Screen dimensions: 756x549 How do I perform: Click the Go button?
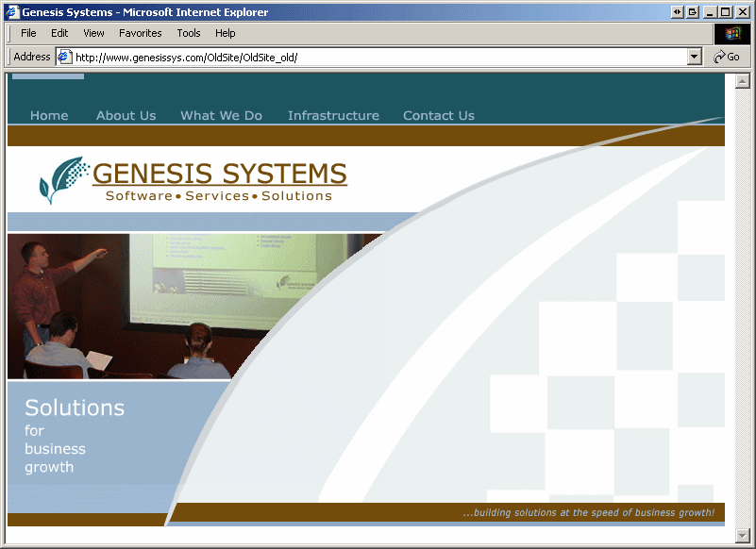pos(727,57)
